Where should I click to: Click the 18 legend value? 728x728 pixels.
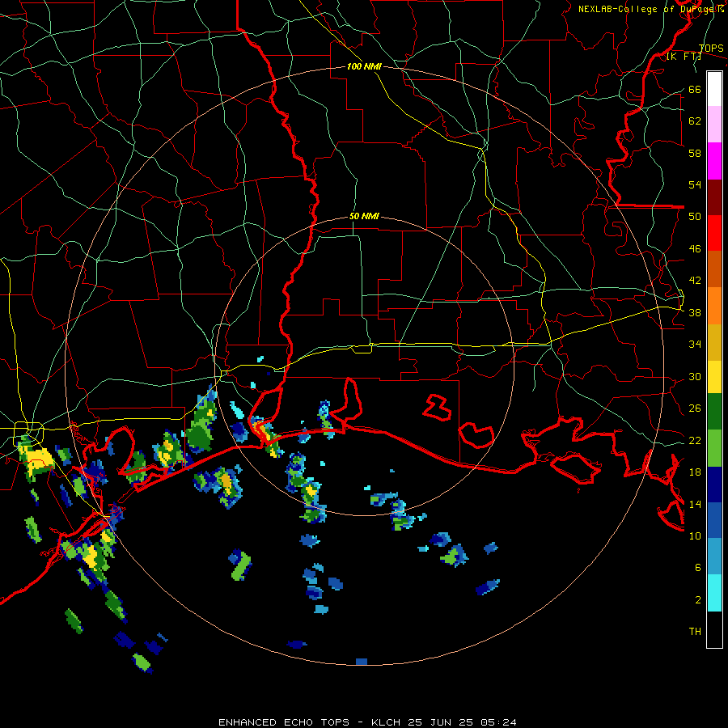coord(695,472)
